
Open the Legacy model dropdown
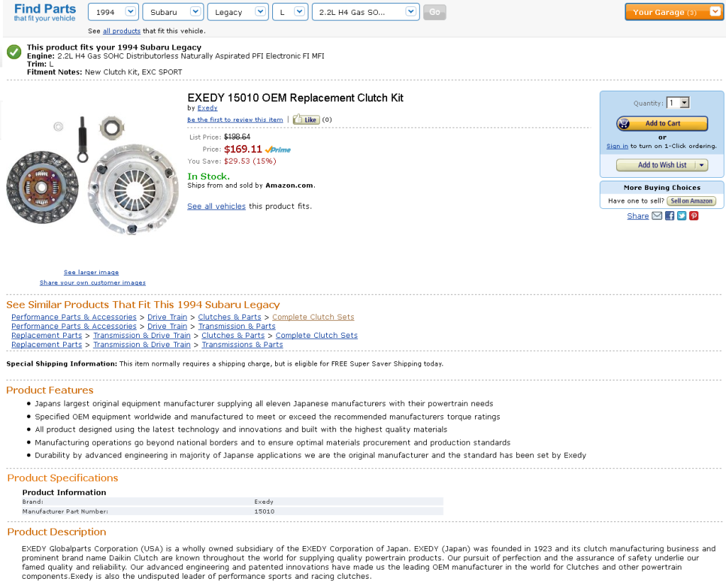pyautogui.click(x=238, y=12)
